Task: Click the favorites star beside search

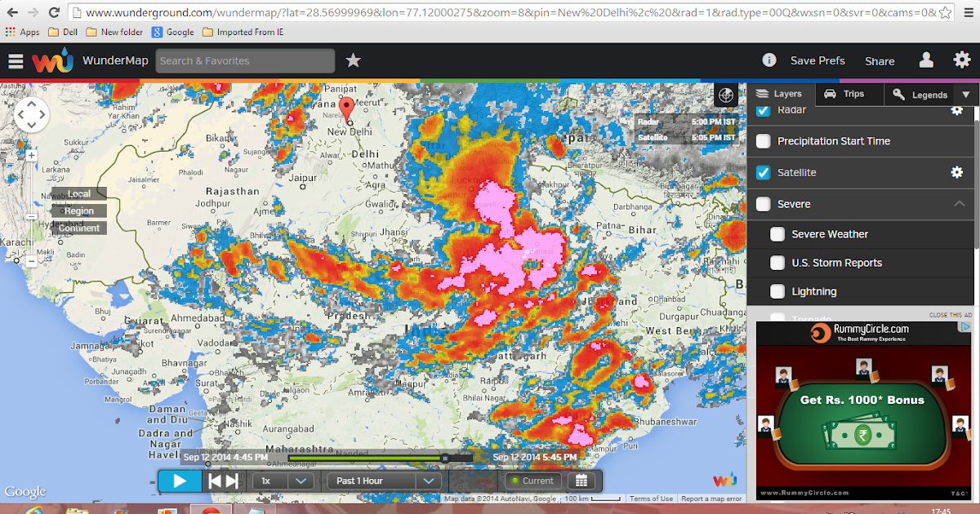Action: (353, 60)
